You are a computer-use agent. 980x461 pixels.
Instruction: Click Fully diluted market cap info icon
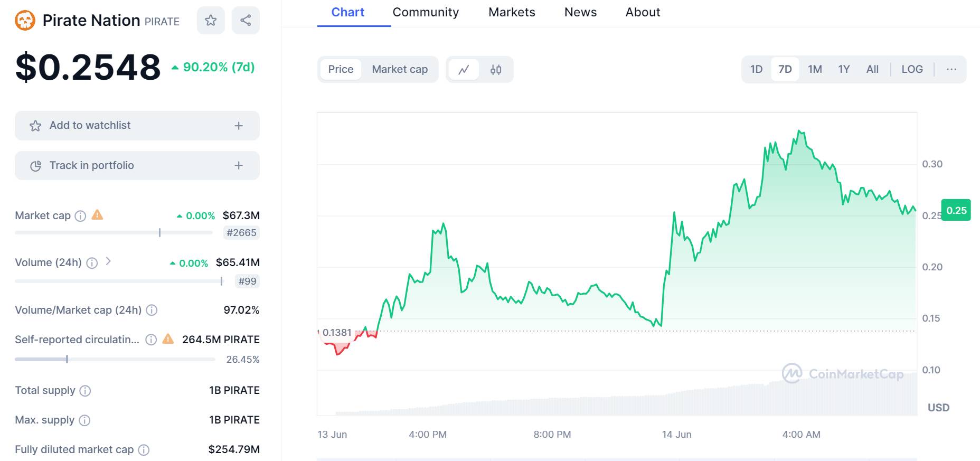click(x=144, y=450)
